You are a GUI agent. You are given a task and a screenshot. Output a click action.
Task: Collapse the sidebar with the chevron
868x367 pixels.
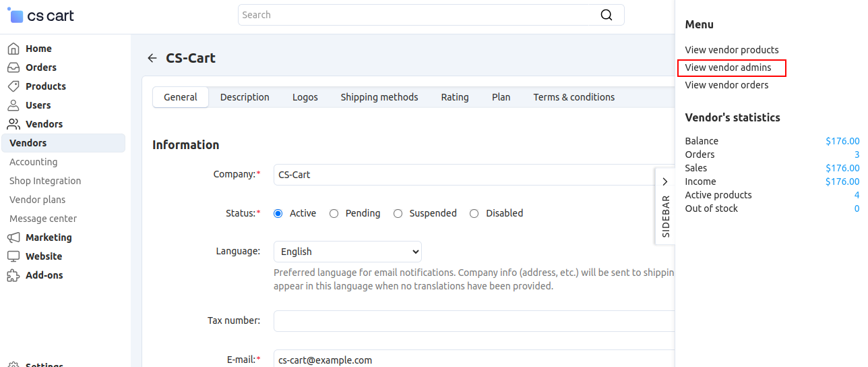pos(664,181)
